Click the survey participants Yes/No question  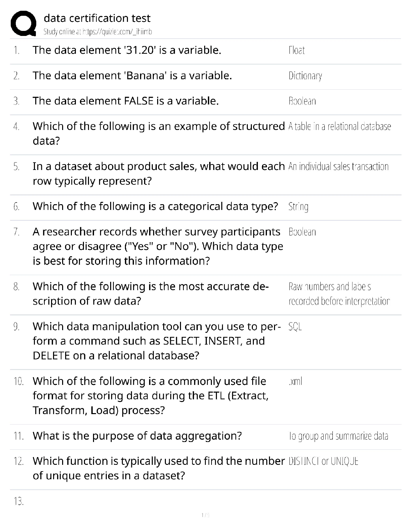pyautogui.click(x=158, y=246)
